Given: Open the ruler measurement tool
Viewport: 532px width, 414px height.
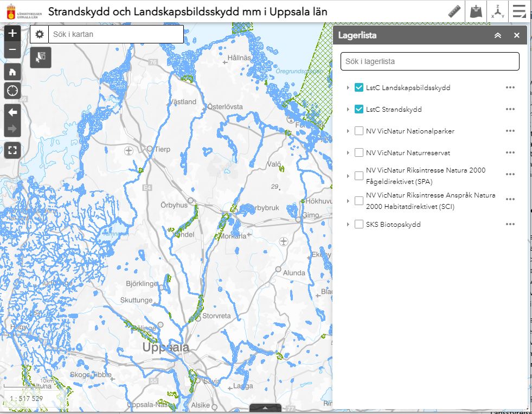Looking at the screenshot, I should (x=454, y=11).
